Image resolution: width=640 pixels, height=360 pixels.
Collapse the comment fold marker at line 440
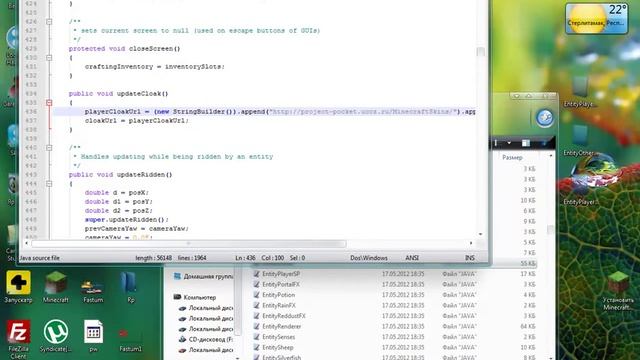(x=49, y=147)
